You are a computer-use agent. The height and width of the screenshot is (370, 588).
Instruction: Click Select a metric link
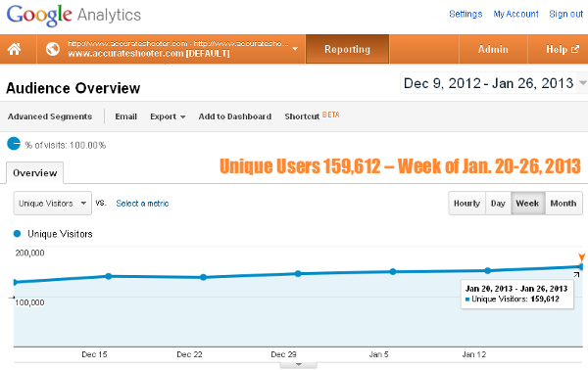(142, 204)
